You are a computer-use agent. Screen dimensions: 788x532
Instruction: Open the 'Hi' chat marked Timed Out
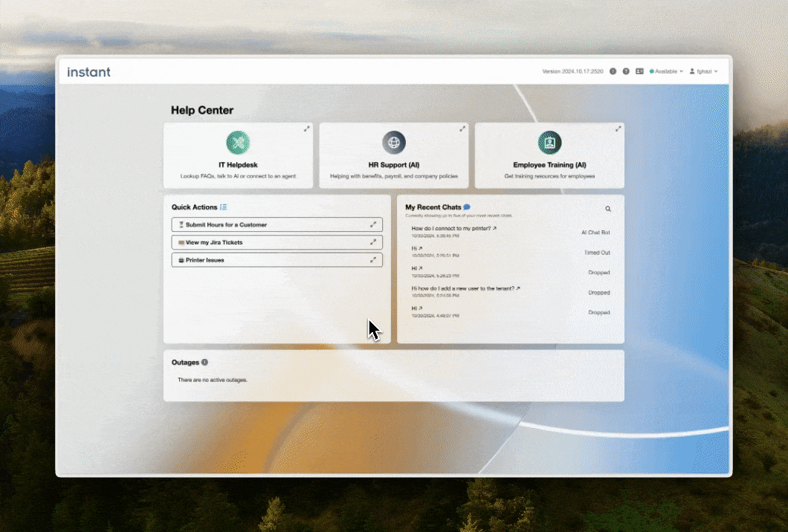pos(416,248)
